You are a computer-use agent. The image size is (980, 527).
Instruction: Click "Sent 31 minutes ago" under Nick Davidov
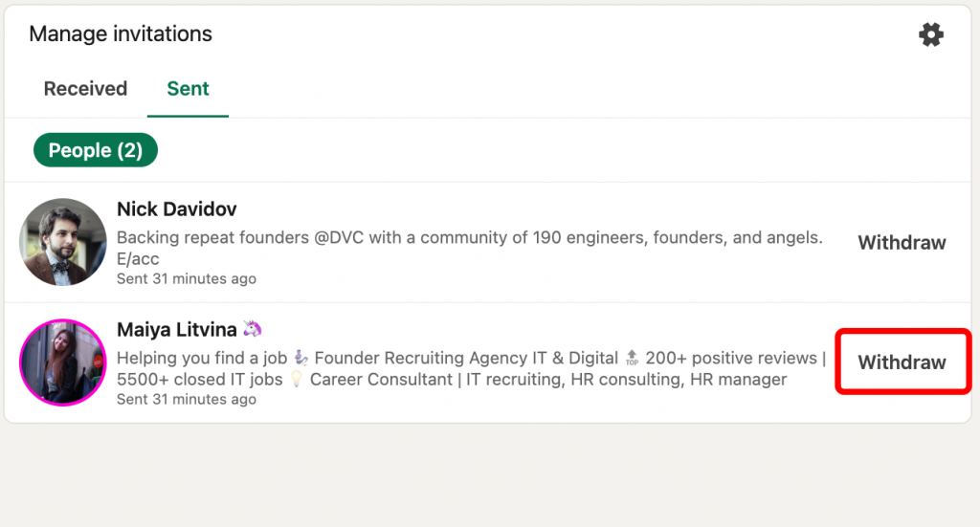(187, 279)
